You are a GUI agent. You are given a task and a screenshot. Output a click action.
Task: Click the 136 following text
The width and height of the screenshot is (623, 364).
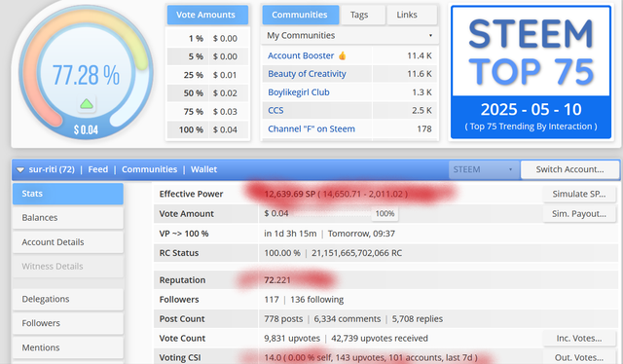coord(316,300)
